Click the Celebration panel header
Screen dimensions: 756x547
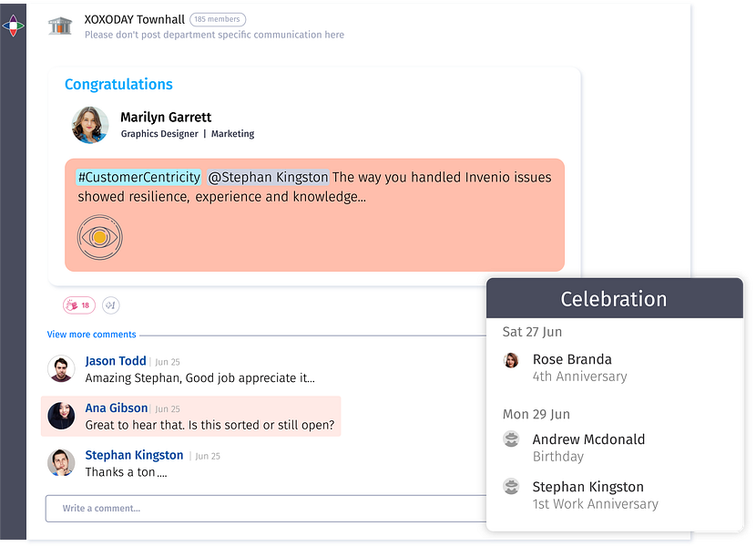(x=615, y=298)
